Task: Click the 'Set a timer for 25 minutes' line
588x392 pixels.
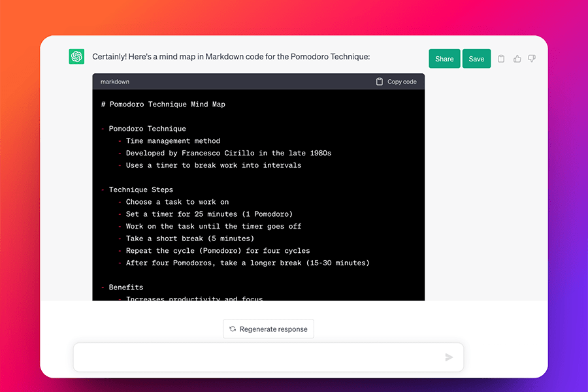Action: 209,214
